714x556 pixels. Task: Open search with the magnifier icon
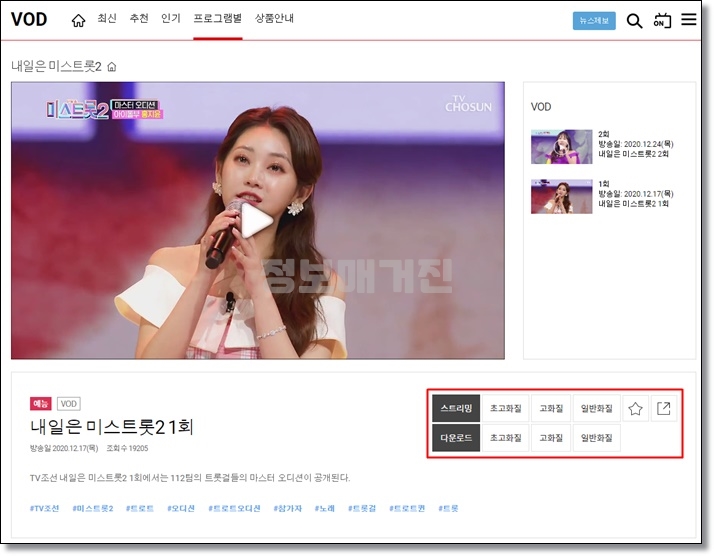tap(634, 21)
